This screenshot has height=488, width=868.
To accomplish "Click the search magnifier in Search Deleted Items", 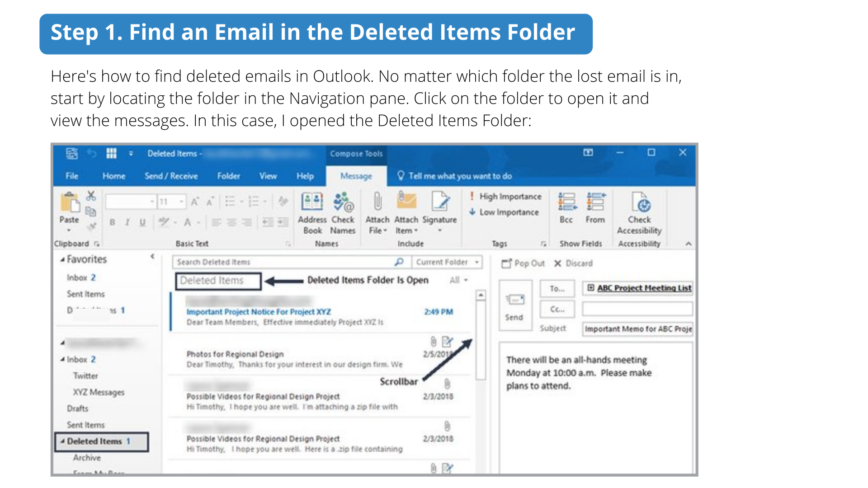I will point(399,262).
